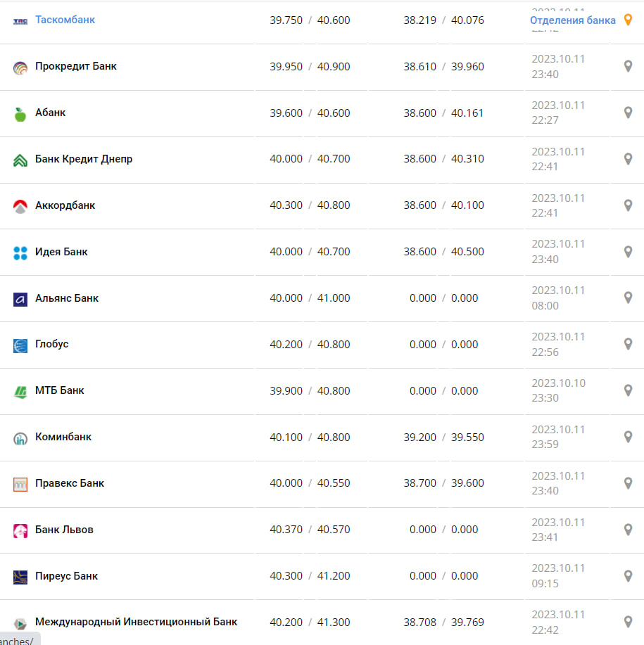Click the МТБ Банк green logo
Image resolution: width=644 pixels, height=645 pixels.
click(20, 392)
